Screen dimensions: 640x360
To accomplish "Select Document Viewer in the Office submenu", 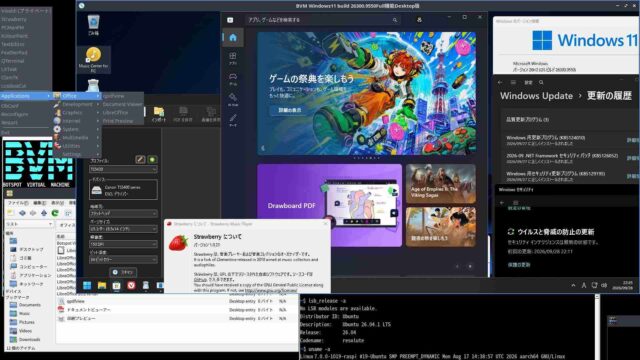I will pyautogui.click(x=122, y=104).
